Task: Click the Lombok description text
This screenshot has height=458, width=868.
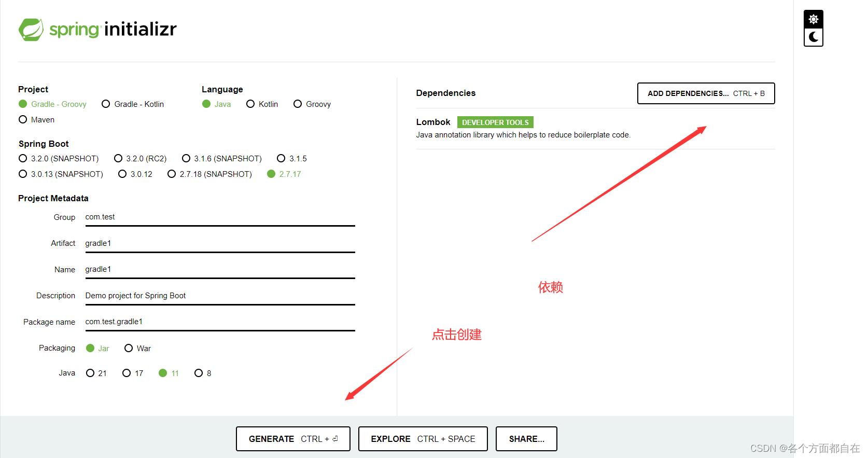Action: coord(523,135)
